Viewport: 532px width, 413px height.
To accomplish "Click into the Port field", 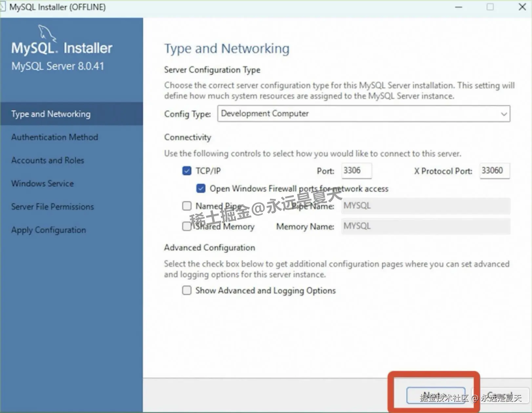I will tap(356, 171).
